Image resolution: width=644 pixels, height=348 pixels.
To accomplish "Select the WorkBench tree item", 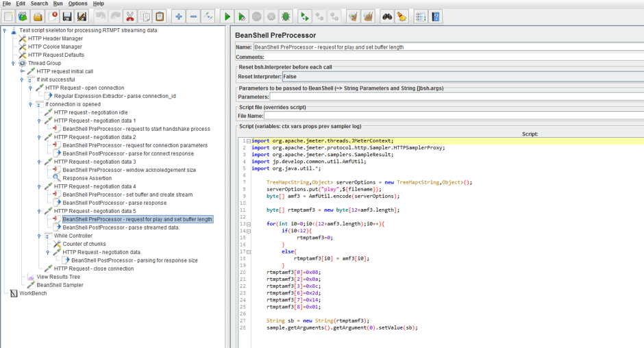I will 33,293.
